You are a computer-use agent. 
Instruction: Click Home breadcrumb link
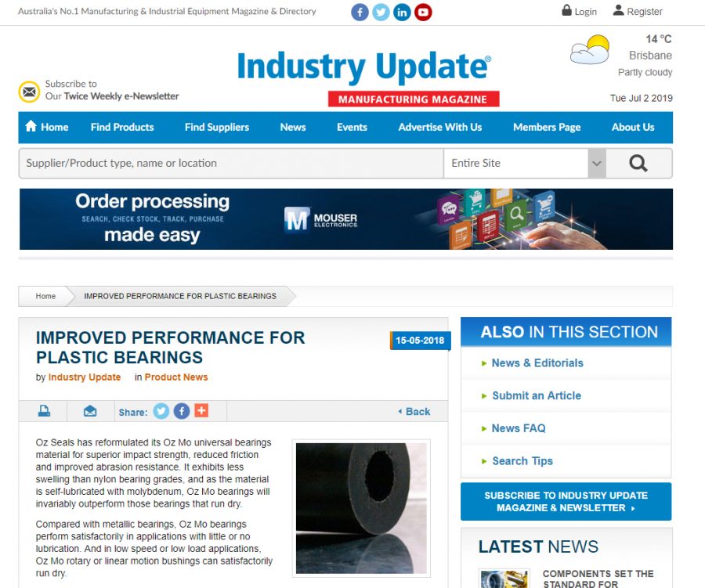[46, 296]
